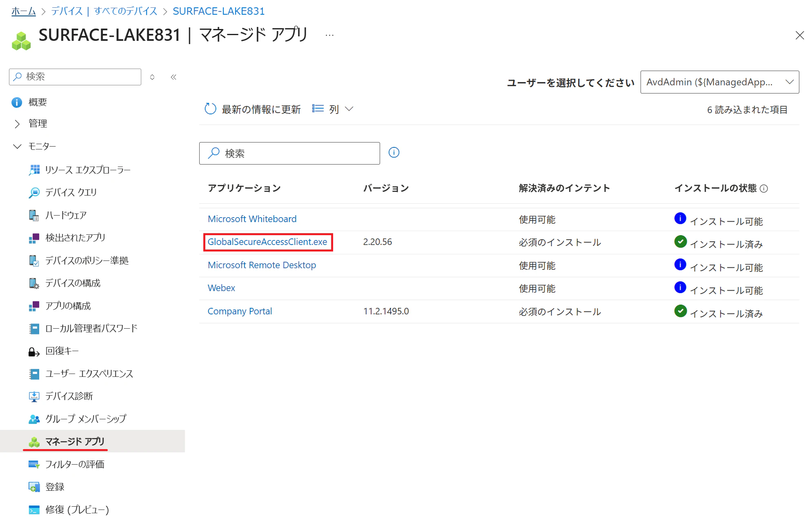Click the application list 検索 field
Image resolution: width=812 pixels, height=523 pixels.
tap(289, 153)
